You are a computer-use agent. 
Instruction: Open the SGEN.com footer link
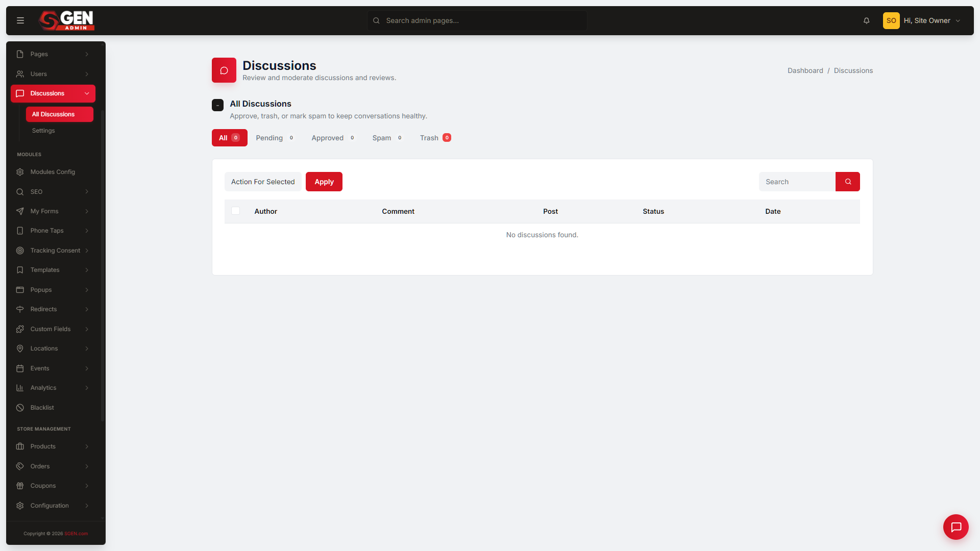pos(76,534)
